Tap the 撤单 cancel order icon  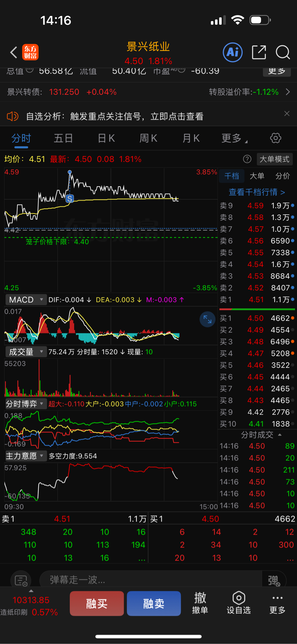click(200, 603)
